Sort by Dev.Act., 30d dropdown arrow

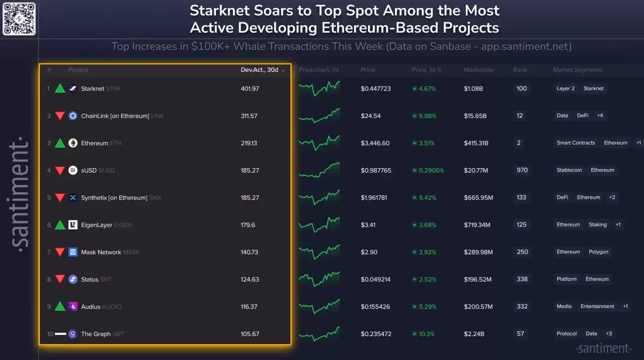pyautogui.click(x=283, y=70)
